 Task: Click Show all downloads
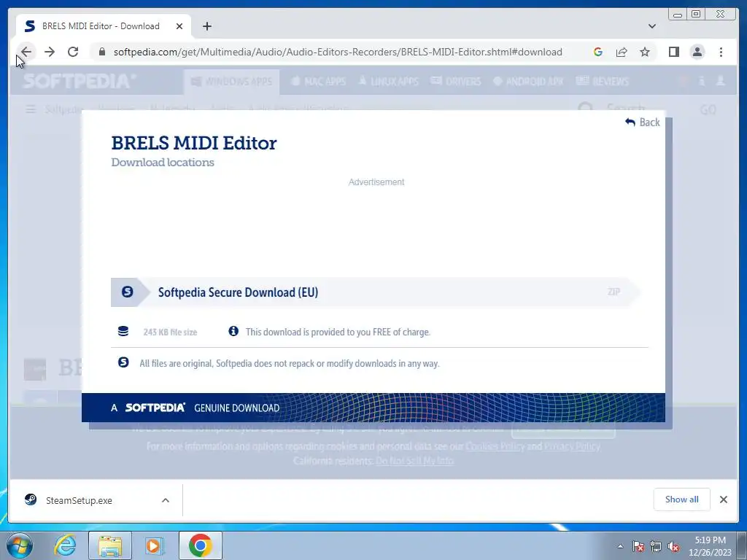682,499
